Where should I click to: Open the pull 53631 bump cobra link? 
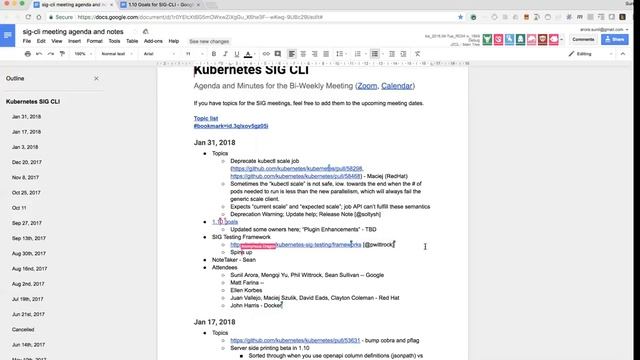pos(295,340)
